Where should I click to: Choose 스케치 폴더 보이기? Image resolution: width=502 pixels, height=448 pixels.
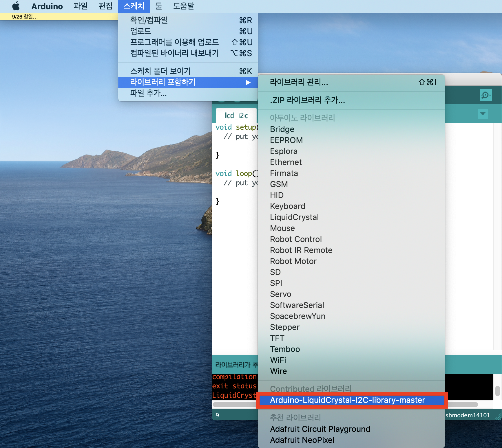(x=188, y=71)
